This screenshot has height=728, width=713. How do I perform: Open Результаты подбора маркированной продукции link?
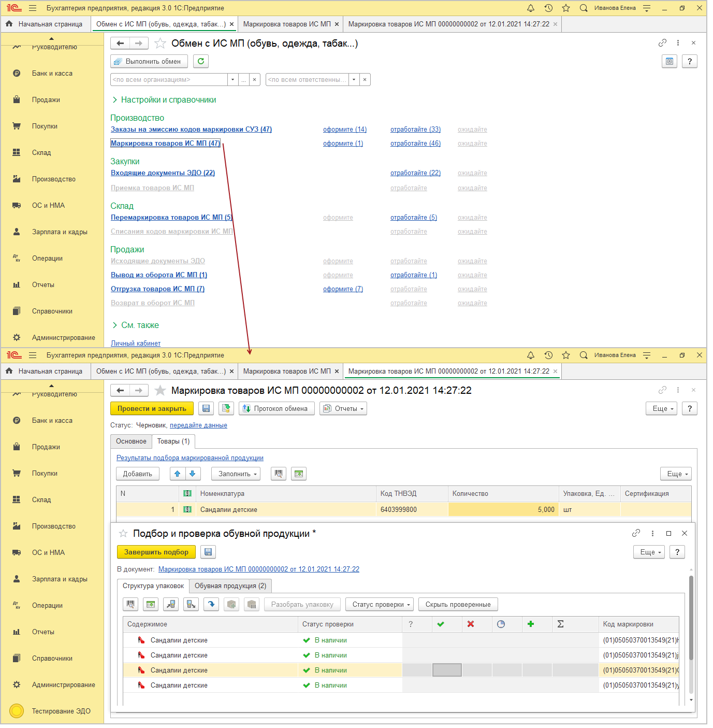(190, 458)
